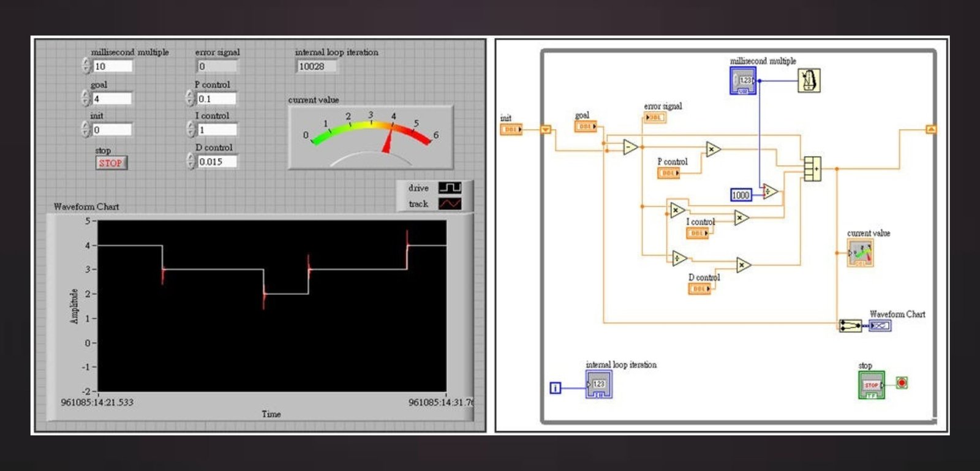
Task: Click the metronome wait timer icon
Action: (809, 80)
